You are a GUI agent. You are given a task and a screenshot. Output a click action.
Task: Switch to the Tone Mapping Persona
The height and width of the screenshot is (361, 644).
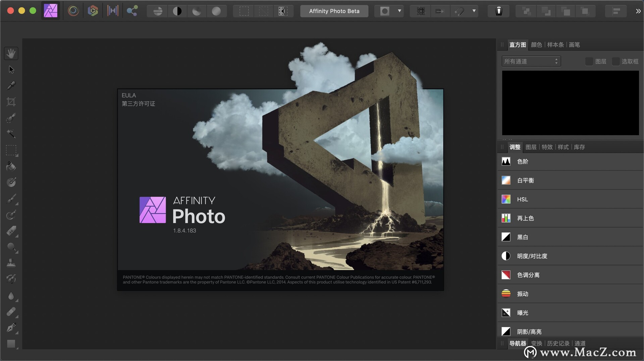(x=113, y=11)
